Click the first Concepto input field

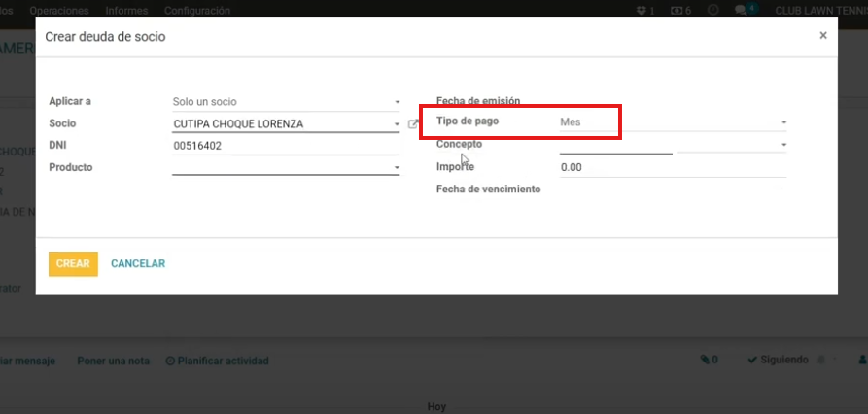click(615, 145)
